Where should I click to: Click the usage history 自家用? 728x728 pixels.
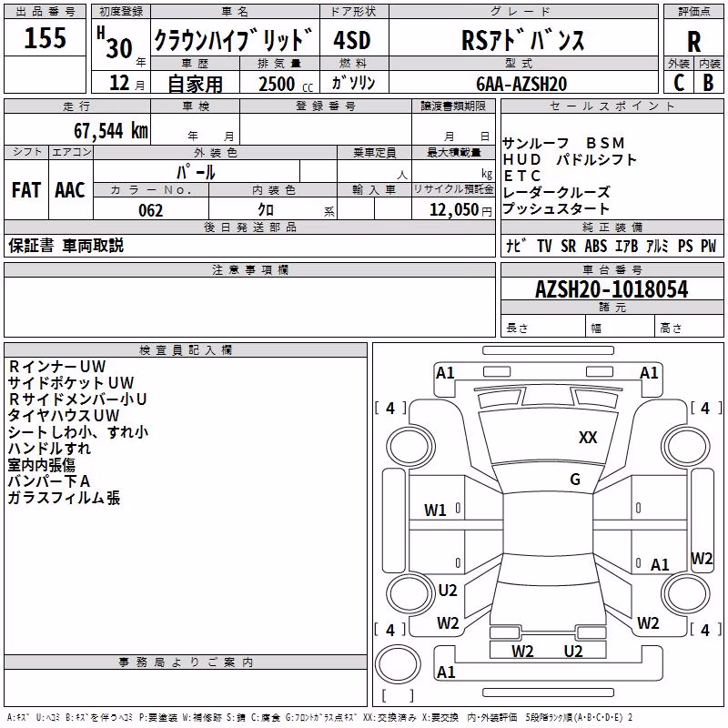(x=195, y=84)
